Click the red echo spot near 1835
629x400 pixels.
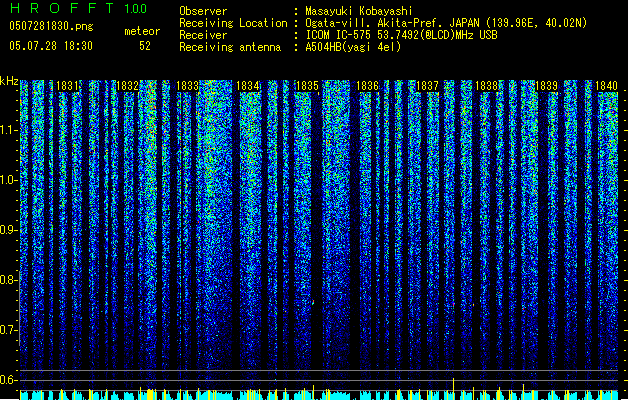(x=313, y=302)
